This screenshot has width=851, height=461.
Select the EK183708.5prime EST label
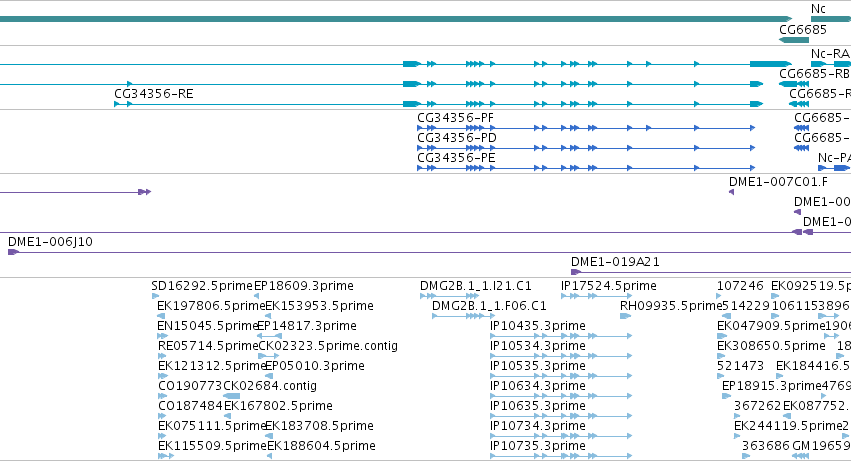pyautogui.click(x=319, y=427)
